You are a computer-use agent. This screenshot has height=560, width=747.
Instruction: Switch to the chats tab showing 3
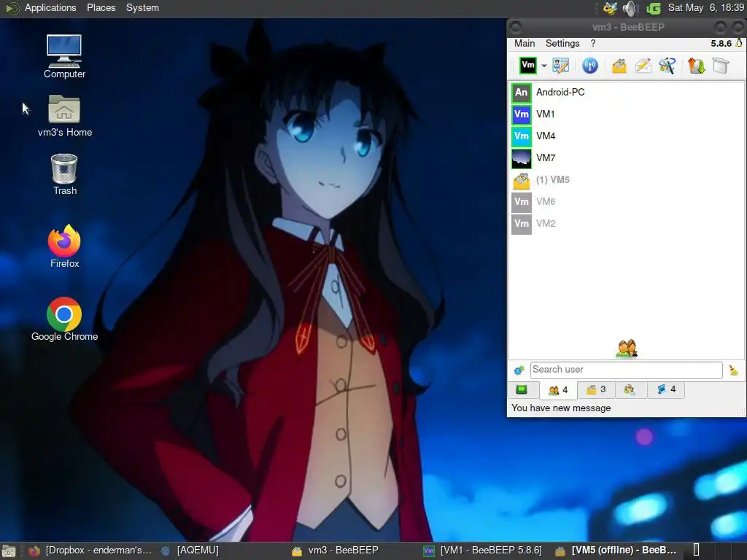click(596, 390)
